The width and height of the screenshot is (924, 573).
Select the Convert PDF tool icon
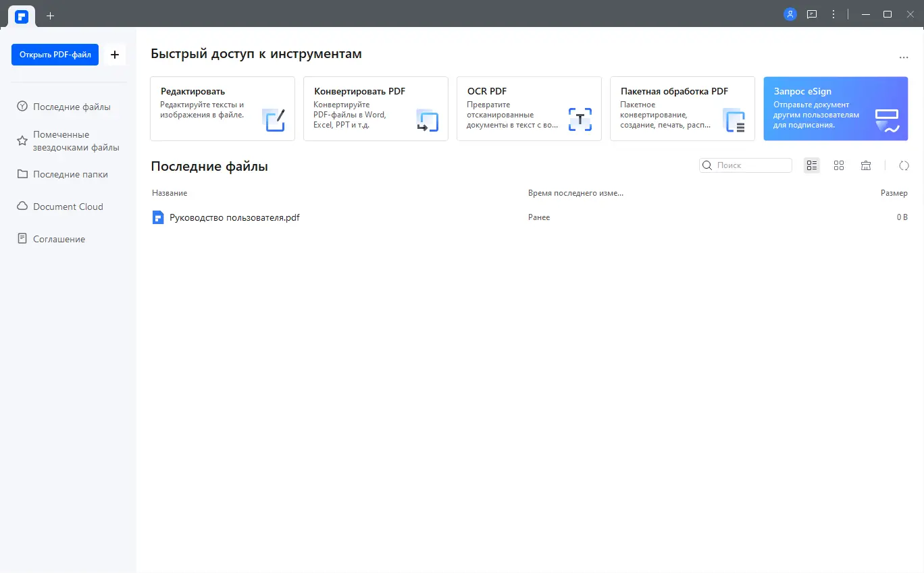pyautogui.click(x=427, y=119)
